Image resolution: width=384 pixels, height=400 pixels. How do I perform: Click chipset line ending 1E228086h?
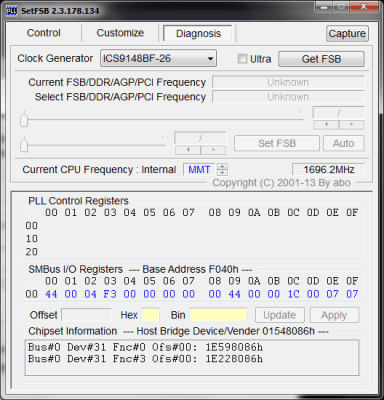pyautogui.click(x=145, y=359)
